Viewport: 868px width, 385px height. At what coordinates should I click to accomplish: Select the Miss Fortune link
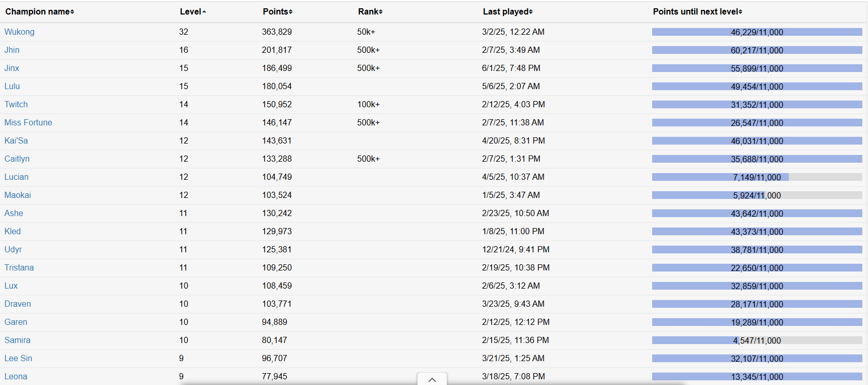28,122
